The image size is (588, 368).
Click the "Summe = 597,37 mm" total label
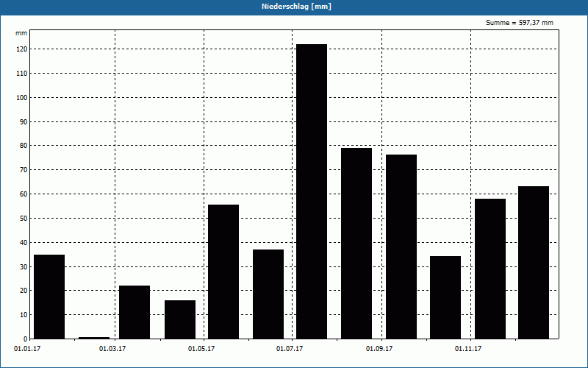tap(520, 23)
